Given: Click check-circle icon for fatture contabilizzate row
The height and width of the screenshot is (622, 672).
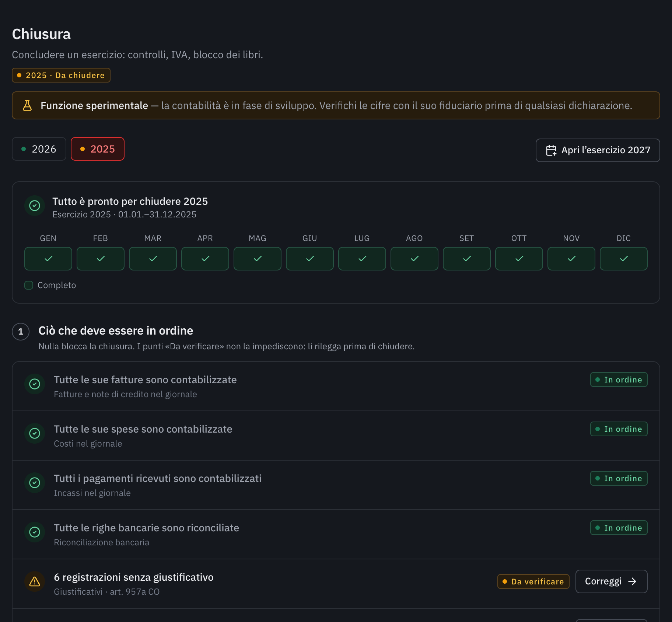Looking at the screenshot, I should [35, 384].
